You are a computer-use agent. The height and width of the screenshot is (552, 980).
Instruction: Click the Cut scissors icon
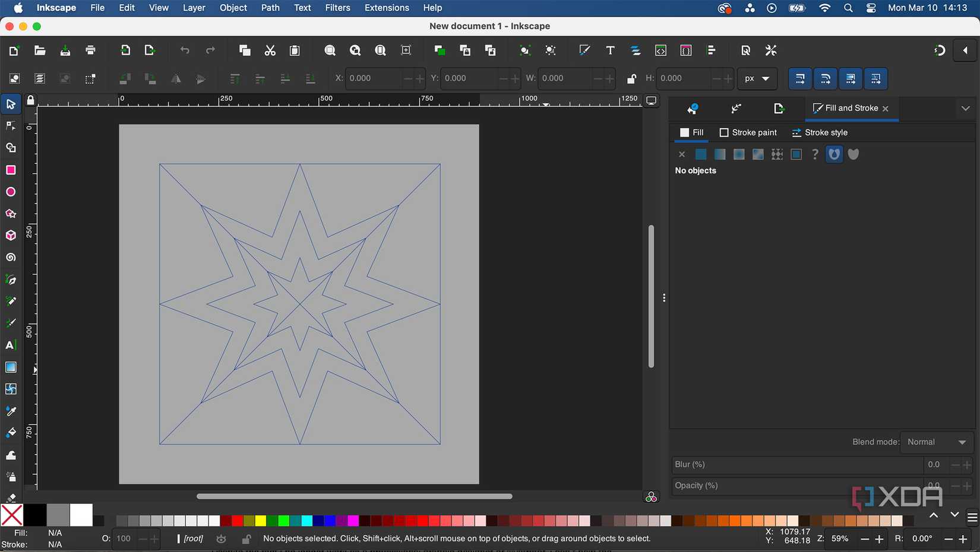[270, 50]
